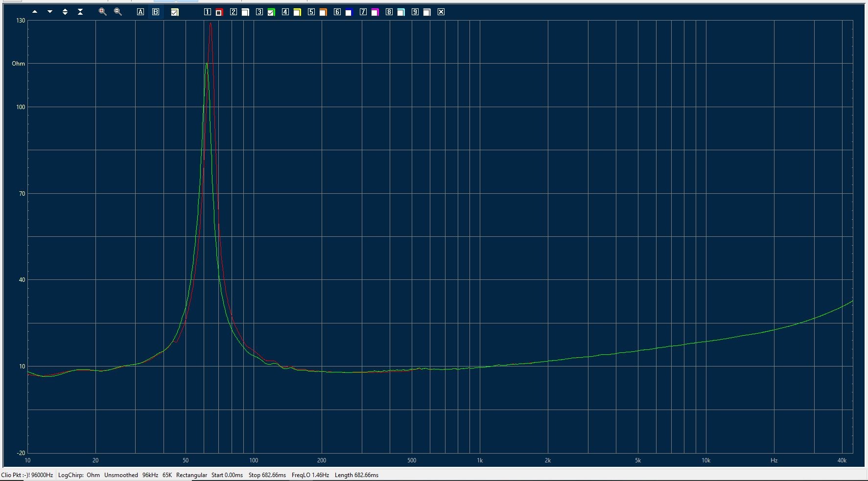Click the compress vertical scale icon
The width and height of the screenshot is (868, 481).
[80, 12]
